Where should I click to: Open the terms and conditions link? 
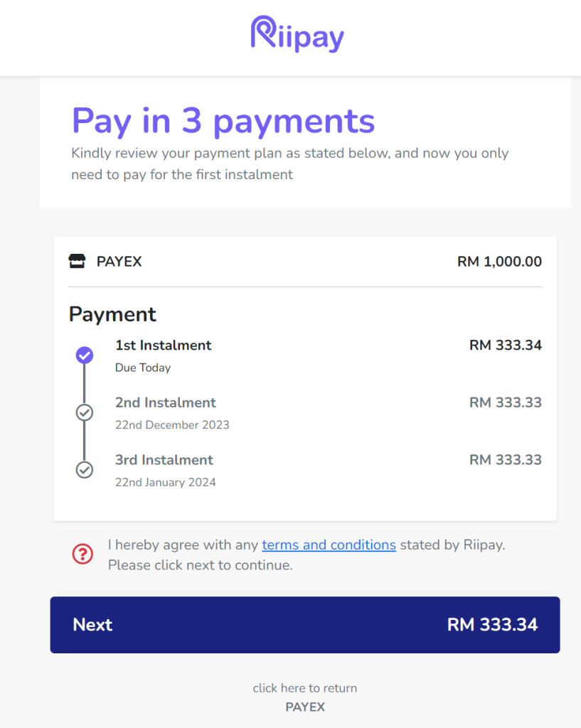[329, 545]
